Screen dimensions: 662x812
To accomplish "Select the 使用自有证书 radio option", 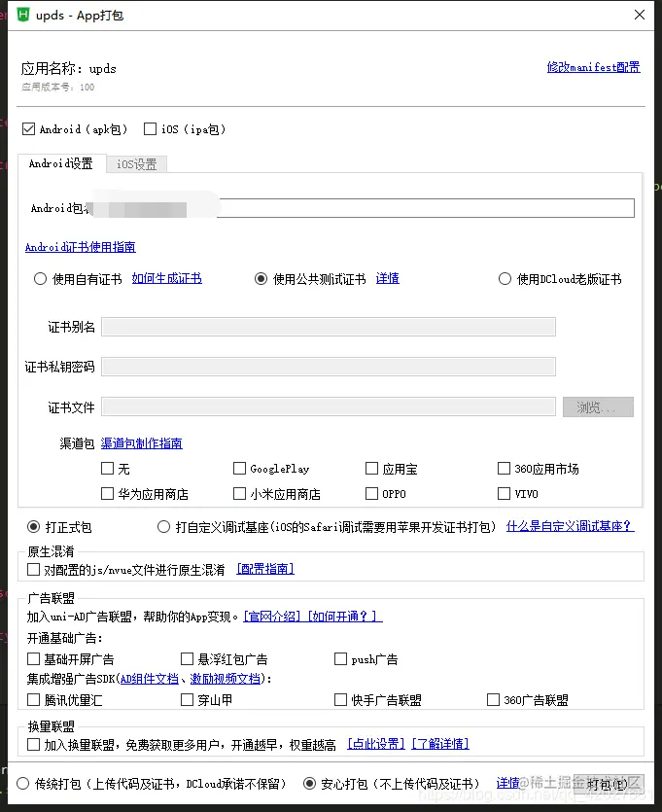I will point(41,279).
